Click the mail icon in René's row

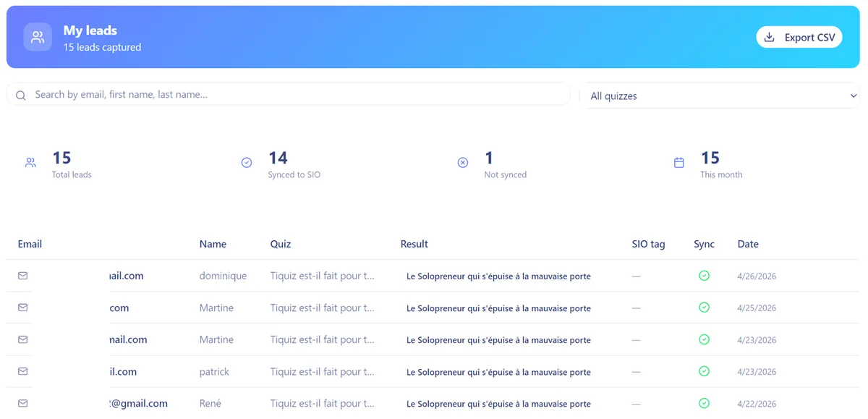coord(23,403)
